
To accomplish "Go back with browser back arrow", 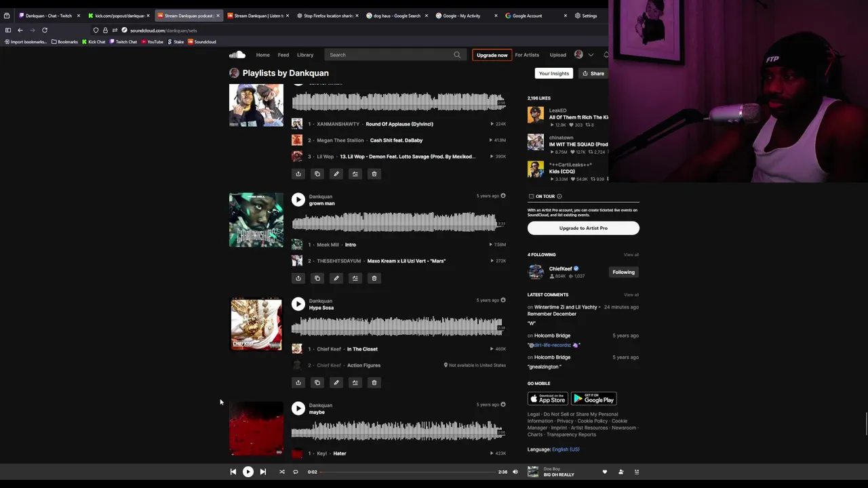I will click(x=20, y=30).
